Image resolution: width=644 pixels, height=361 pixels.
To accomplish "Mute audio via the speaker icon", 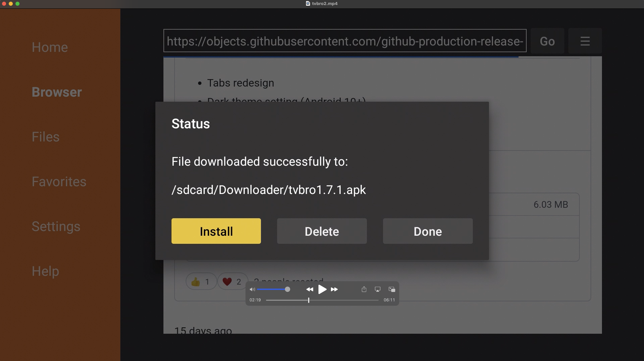I will [253, 289].
